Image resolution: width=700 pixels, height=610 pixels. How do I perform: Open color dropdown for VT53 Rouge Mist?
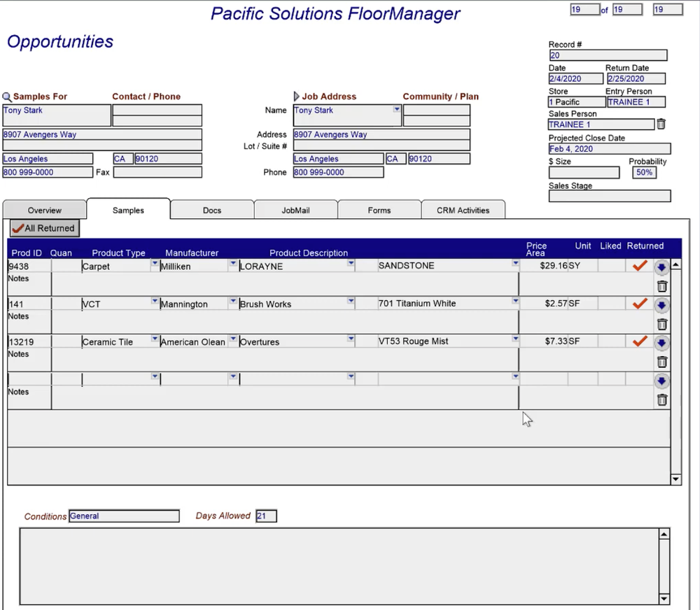coord(515,339)
